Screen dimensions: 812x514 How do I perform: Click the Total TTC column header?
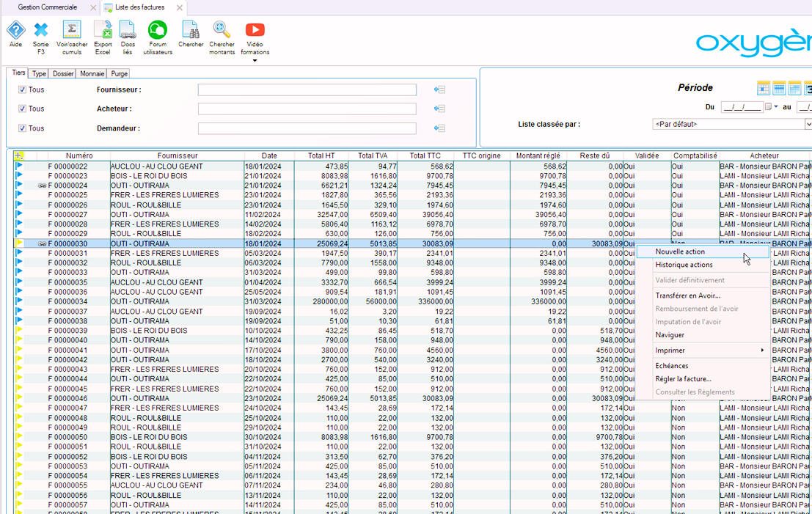[425, 156]
